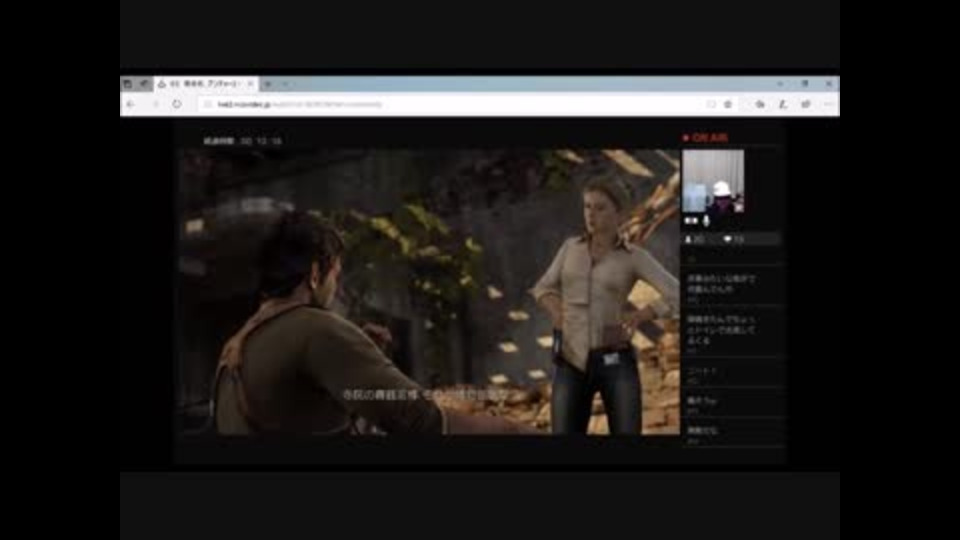Image resolution: width=960 pixels, height=540 pixels.
Task: Click the streamer webcam thumbnail
Action: click(x=713, y=181)
